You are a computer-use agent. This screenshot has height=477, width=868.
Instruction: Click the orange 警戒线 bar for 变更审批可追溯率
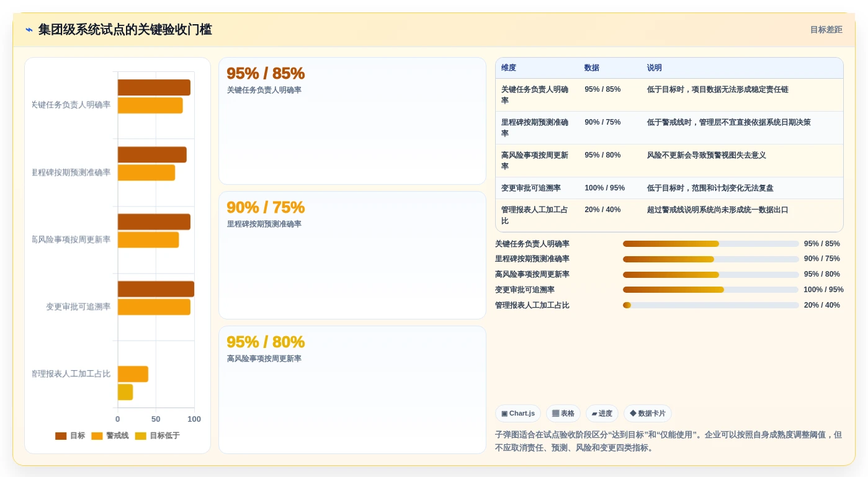click(154, 307)
